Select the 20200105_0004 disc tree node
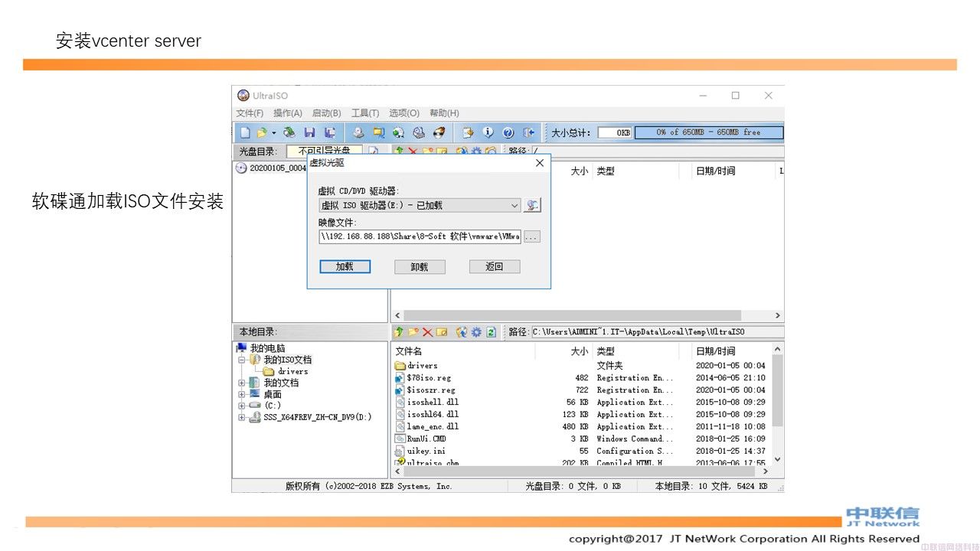This screenshot has height=551, width=980. click(277, 168)
